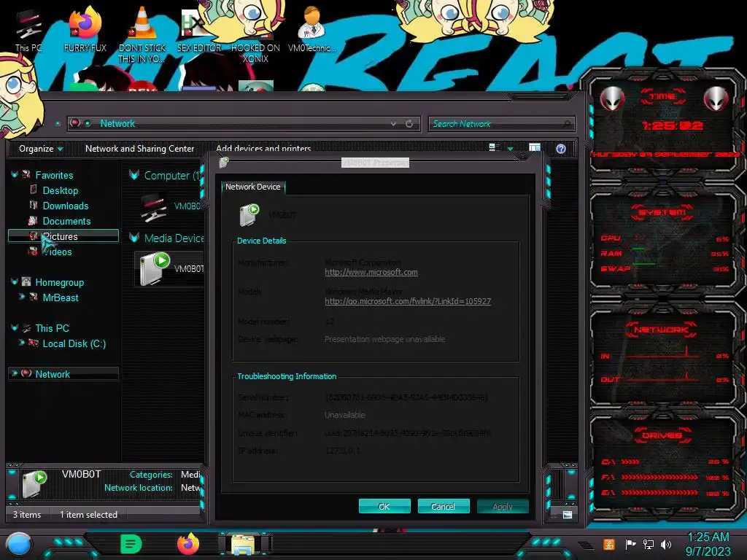The image size is (747, 560).
Task: Open This PC desktop icon
Action: [x=28, y=29]
